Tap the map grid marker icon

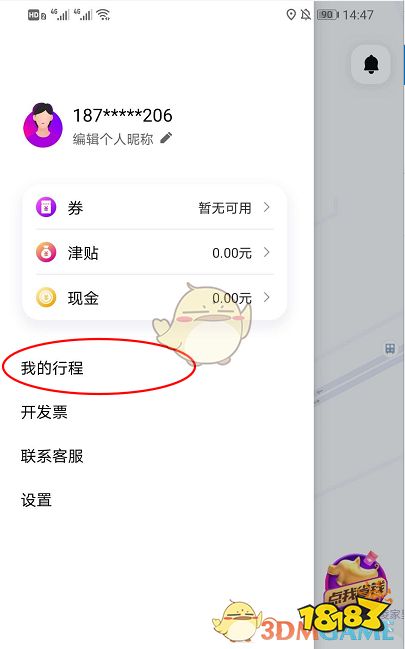[x=390, y=348]
